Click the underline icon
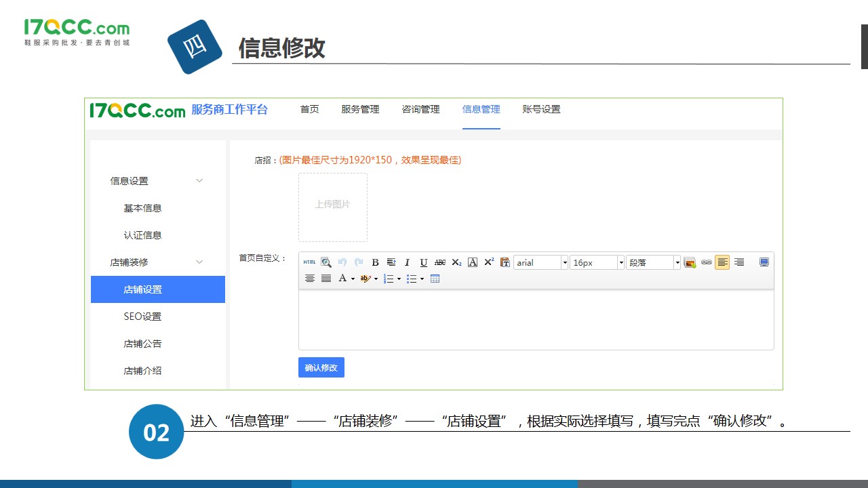This screenshot has height=488, width=868. point(423,262)
